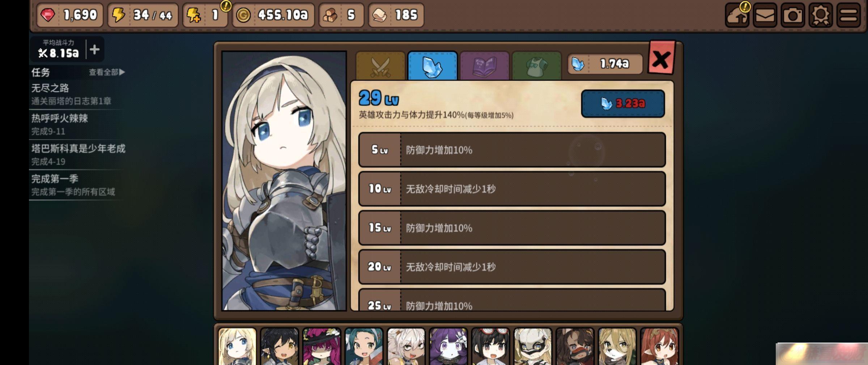Expand all quests with 查看全部 arrow
The width and height of the screenshot is (868, 365).
click(107, 72)
